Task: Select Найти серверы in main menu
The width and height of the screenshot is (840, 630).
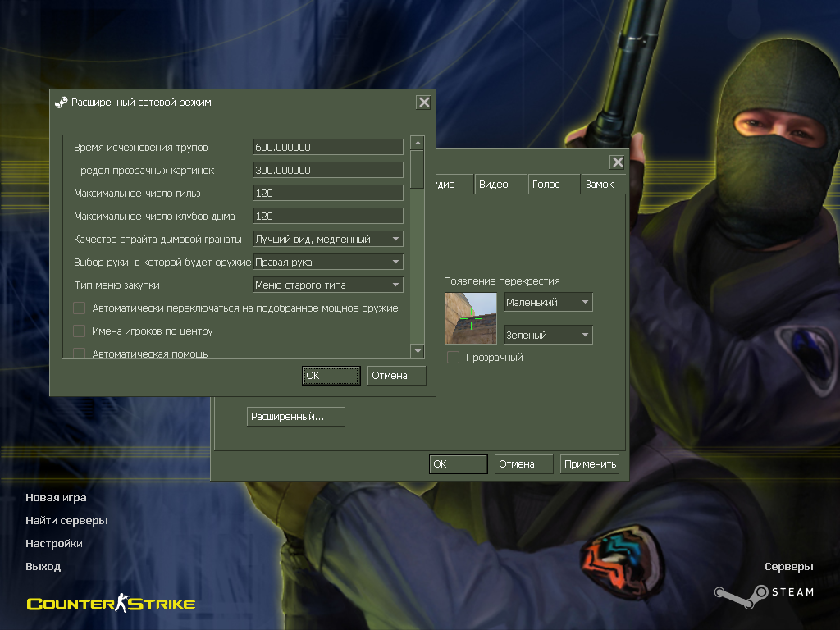Action: [x=66, y=521]
